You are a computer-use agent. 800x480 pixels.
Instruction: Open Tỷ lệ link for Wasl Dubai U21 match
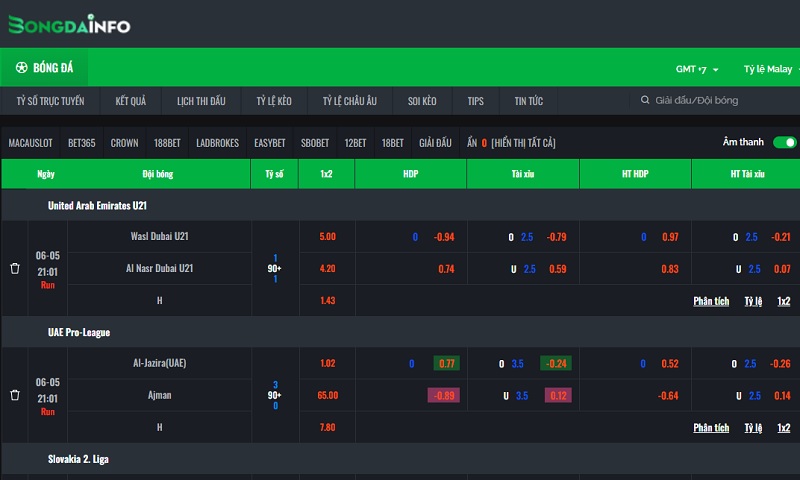752,301
